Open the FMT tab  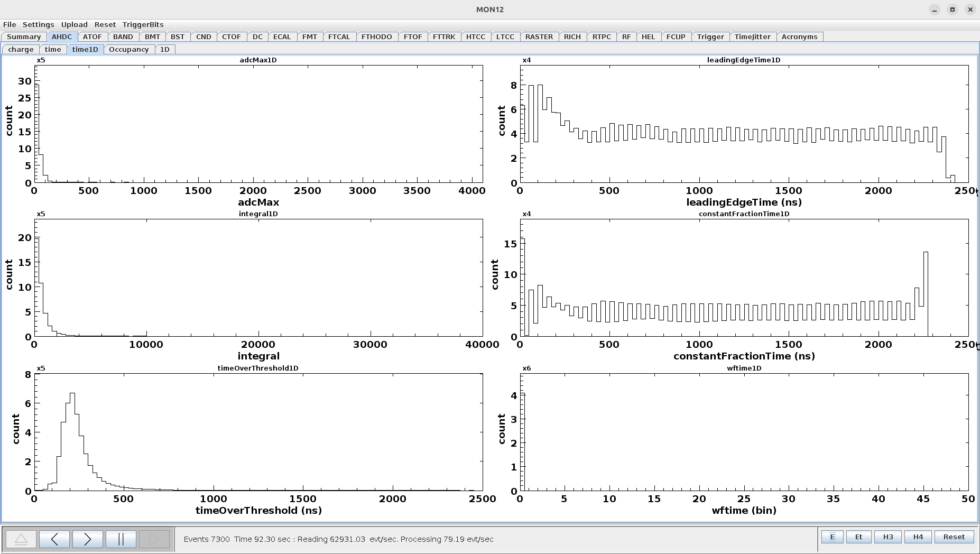click(310, 36)
